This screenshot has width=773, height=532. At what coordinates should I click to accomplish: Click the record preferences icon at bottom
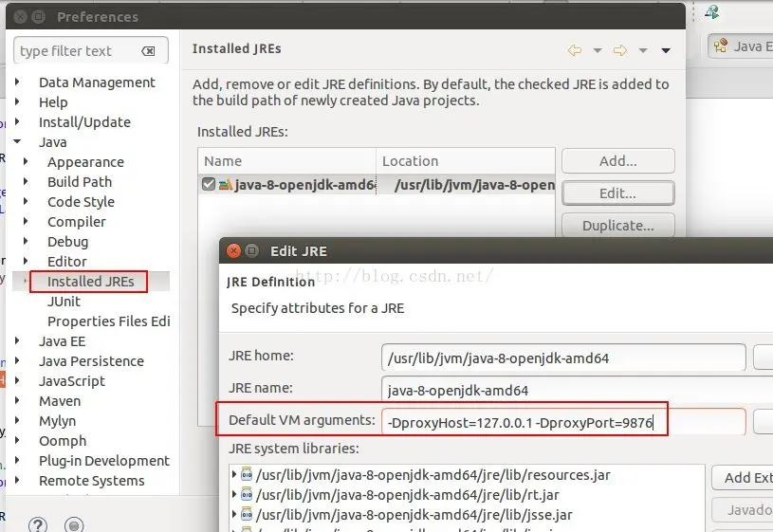[74, 524]
